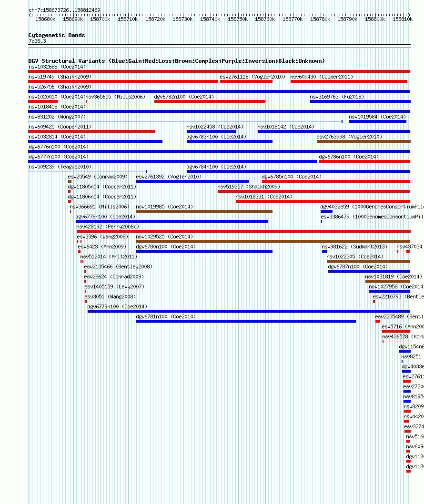
Task: Open nsv519357 (Shaikh2009) label
Action: coord(249,187)
